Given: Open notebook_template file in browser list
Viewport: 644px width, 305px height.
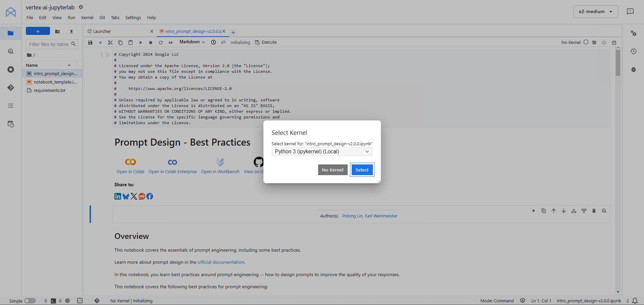Looking at the screenshot, I should point(52,82).
